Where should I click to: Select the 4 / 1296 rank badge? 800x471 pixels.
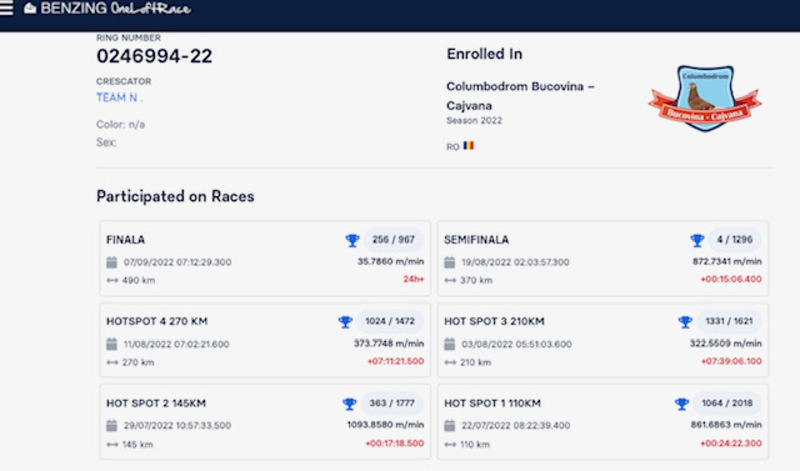[x=735, y=239]
